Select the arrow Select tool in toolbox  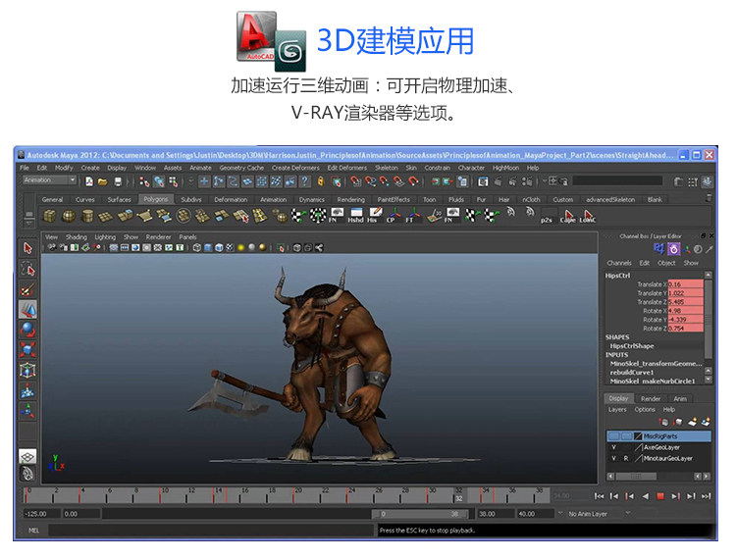27,248
